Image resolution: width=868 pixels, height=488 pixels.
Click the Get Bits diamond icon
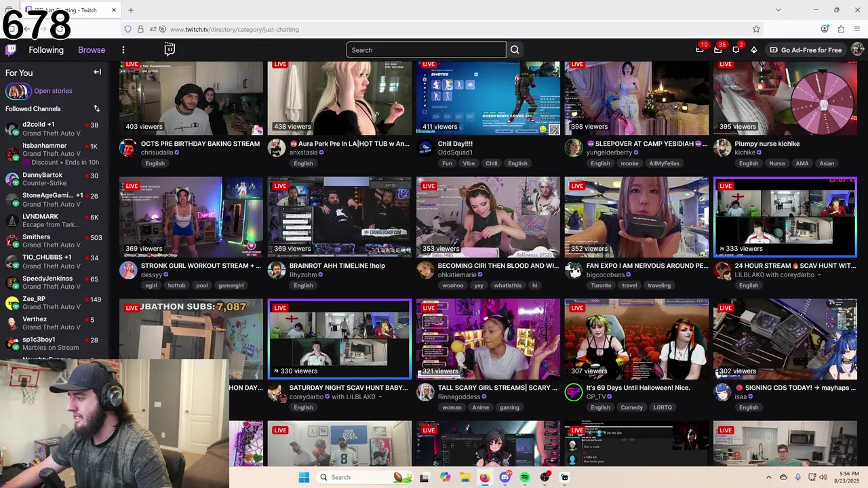[x=753, y=49]
